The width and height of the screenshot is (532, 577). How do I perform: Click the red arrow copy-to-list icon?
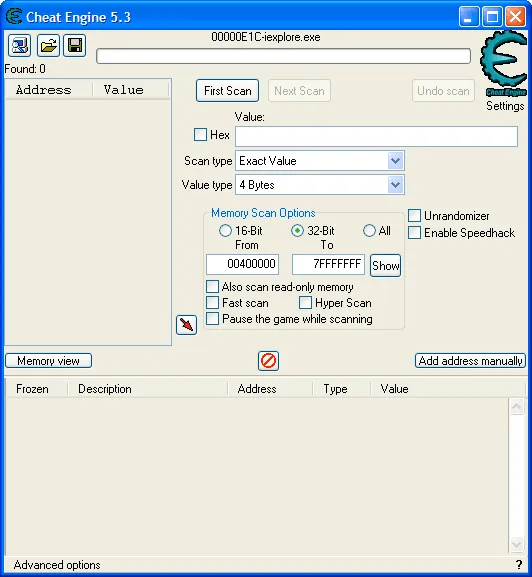pos(187,325)
